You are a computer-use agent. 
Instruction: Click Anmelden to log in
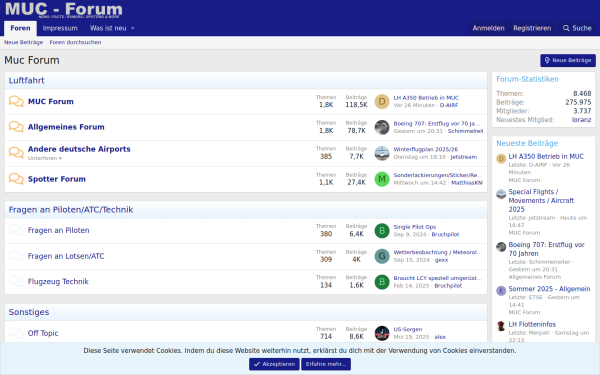(488, 28)
